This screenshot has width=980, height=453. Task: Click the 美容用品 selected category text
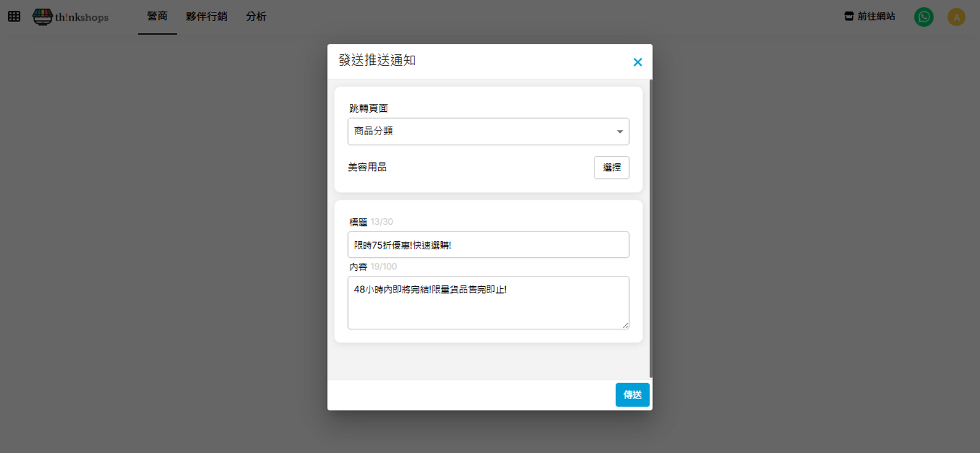(367, 167)
